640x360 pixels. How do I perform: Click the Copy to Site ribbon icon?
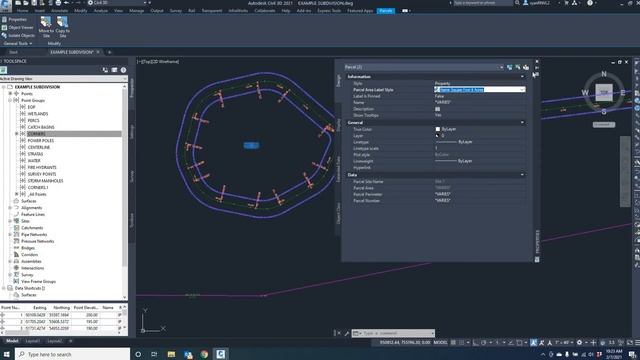click(62, 27)
